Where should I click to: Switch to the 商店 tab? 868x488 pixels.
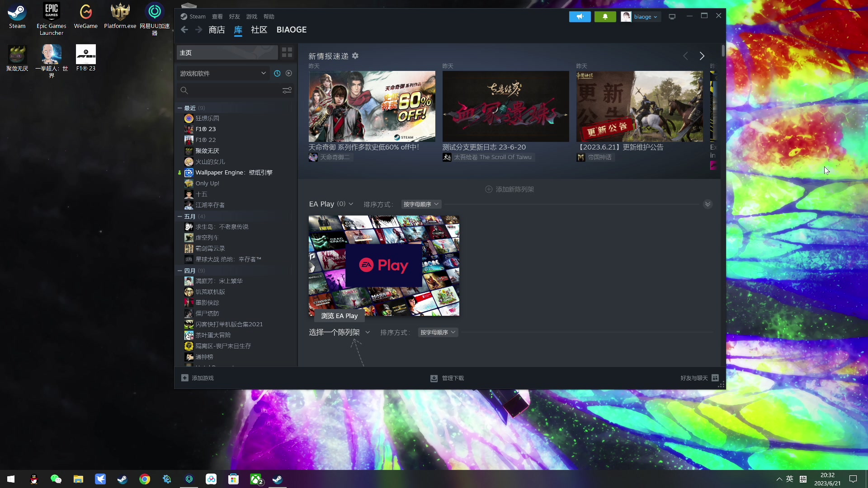(x=217, y=30)
